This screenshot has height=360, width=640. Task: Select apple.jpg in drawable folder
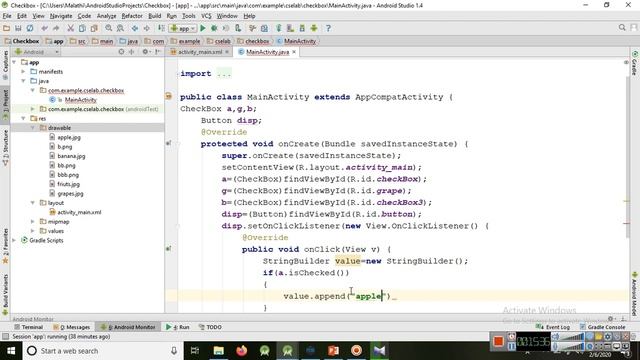[x=69, y=137]
